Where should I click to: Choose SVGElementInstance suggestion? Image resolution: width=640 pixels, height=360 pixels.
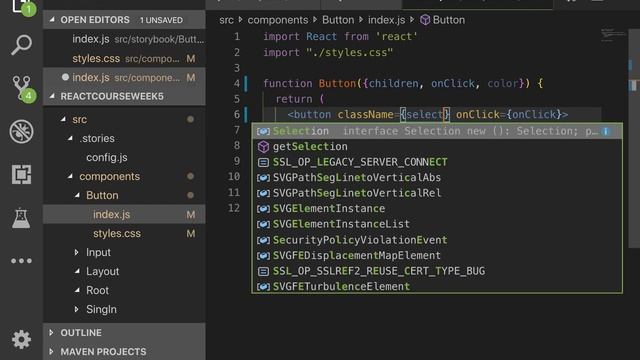click(x=437, y=209)
